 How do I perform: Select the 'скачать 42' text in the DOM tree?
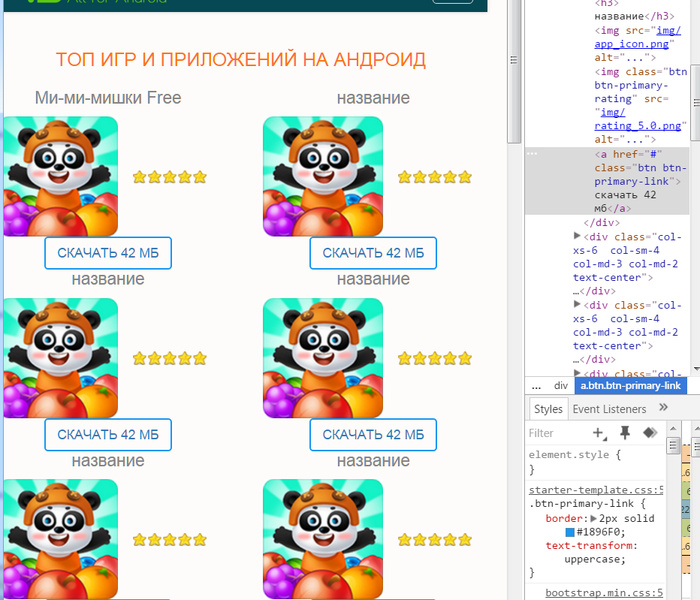pos(625,194)
